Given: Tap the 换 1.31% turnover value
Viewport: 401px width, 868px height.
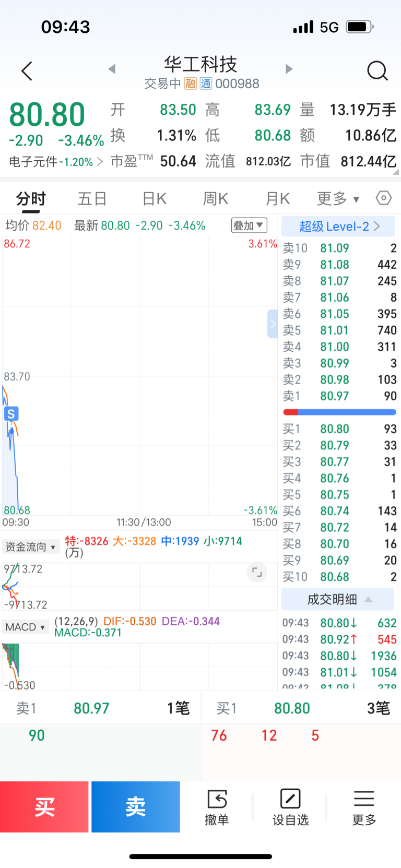Looking at the screenshot, I should (176, 136).
